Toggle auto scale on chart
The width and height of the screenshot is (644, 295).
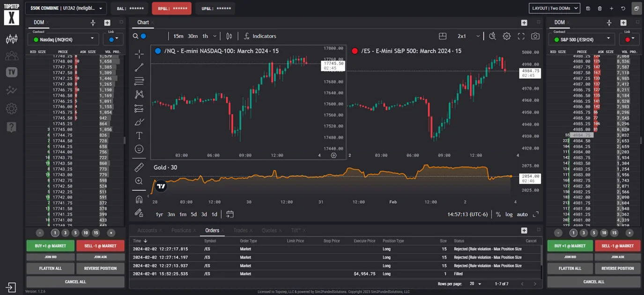click(x=522, y=214)
